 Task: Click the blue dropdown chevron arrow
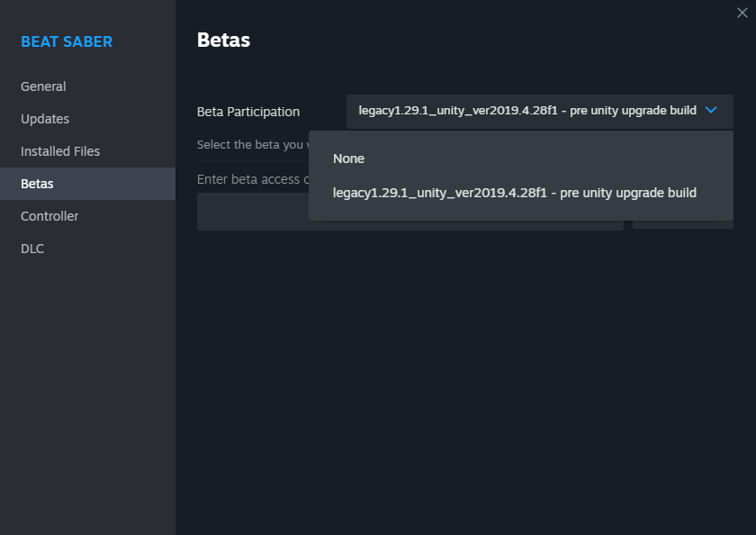[x=711, y=110]
